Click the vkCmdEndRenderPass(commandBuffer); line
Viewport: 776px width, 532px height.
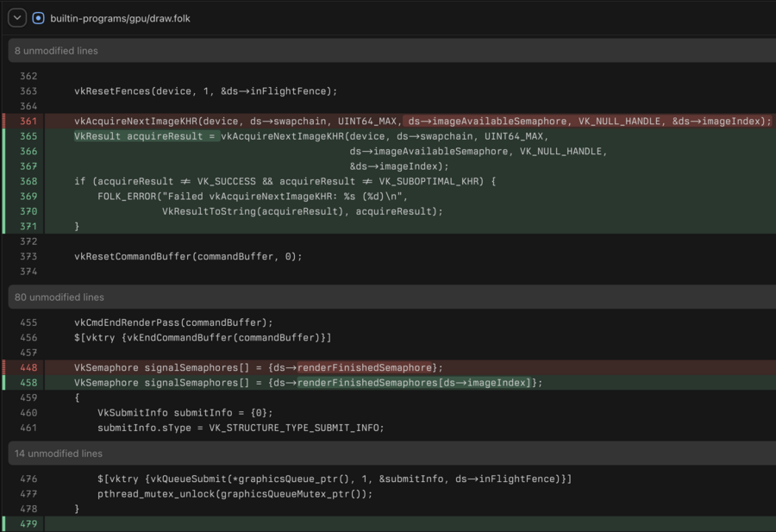[x=173, y=322]
